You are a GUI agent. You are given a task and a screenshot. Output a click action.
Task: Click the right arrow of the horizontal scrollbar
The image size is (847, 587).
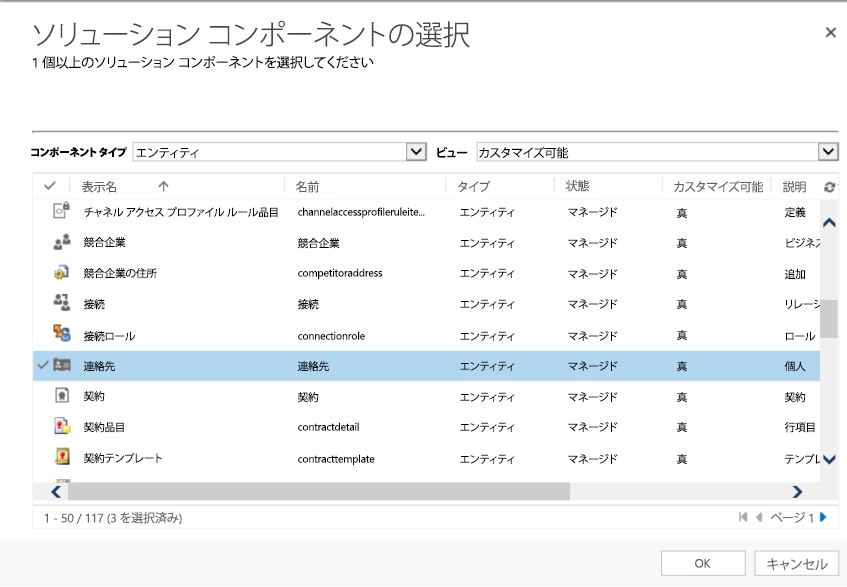[x=797, y=492]
